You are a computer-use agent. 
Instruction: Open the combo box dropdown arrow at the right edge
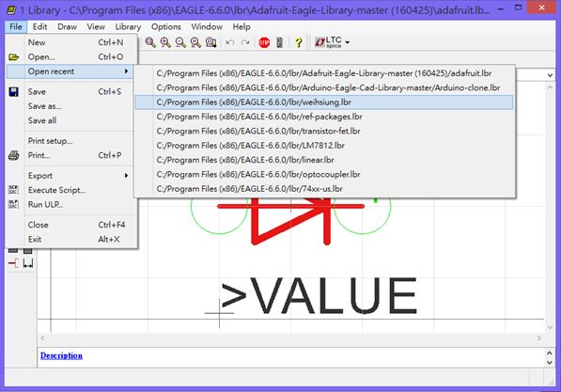tap(550, 75)
